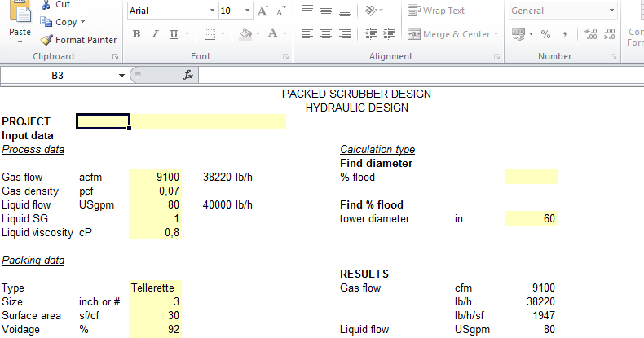
Task: Open the Font dialog launcher
Action: click(x=285, y=57)
